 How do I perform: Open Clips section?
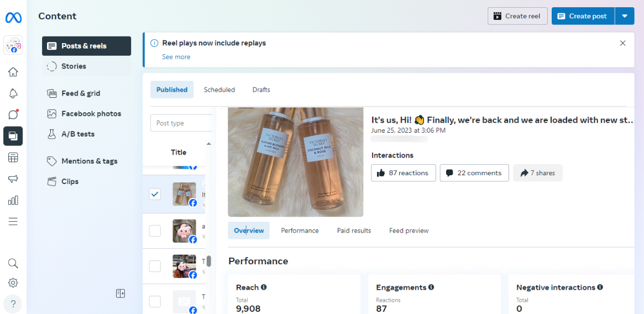[86, 181]
